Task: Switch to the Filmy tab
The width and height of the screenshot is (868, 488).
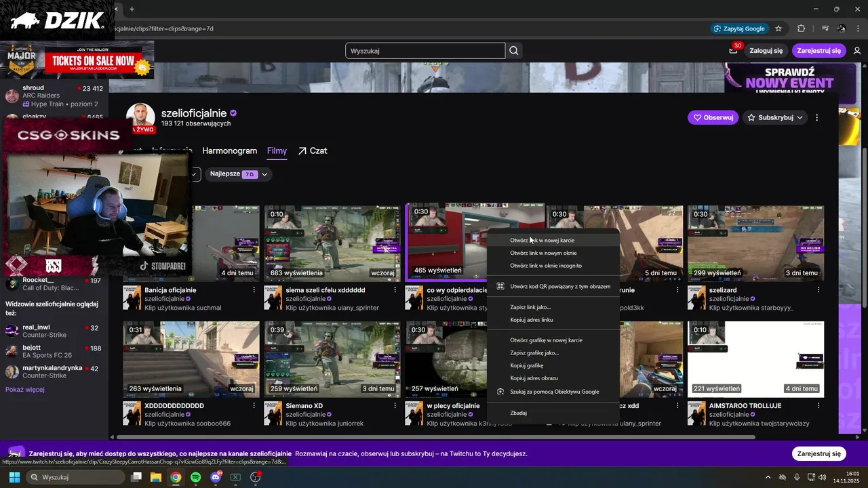Action: [277, 150]
